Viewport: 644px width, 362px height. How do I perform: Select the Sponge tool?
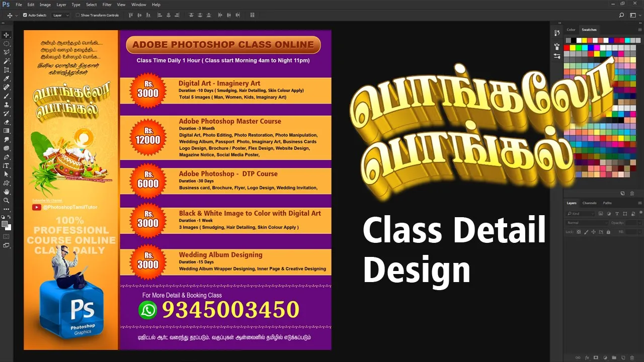pos(7,148)
